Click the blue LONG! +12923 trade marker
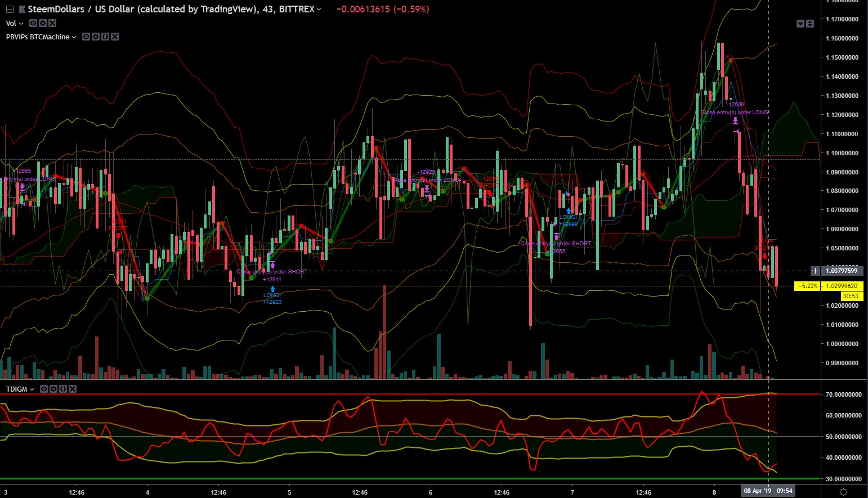 point(272,297)
